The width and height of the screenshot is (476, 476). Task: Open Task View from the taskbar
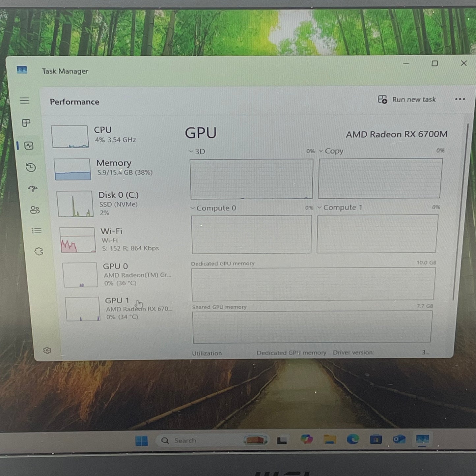pyautogui.click(x=282, y=440)
